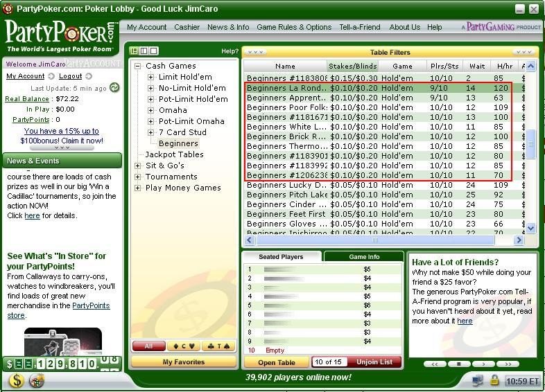
Task: Click the horizontal scroll left arrow
Action: pyautogui.click(x=250, y=240)
